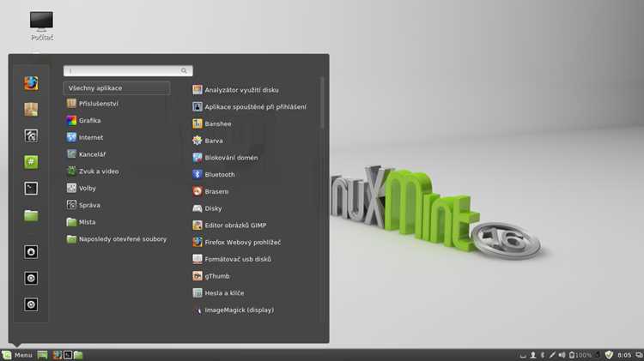The width and height of the screenshot is (644, 361).
Task: Open the Files folder icon in favorites
Action: click(x=31, y=215)
